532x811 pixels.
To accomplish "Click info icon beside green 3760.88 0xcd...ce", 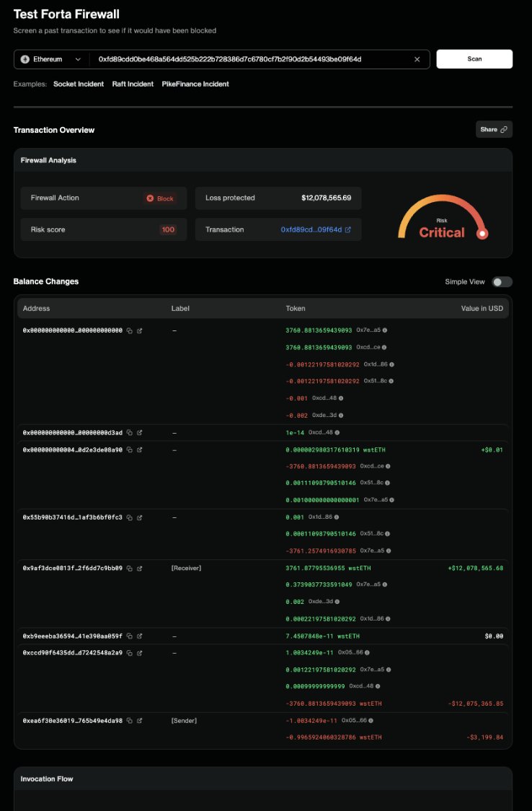I will [x=384, y=347].
